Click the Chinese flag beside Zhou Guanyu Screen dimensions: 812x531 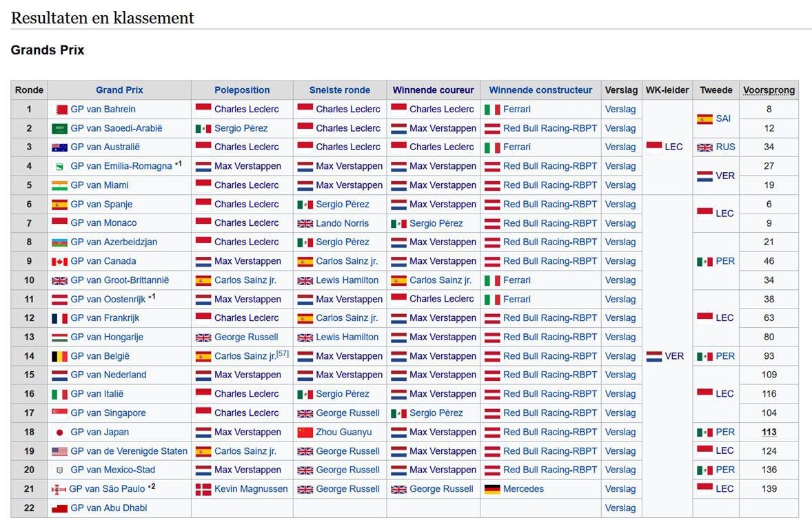(x=305, y=432)
